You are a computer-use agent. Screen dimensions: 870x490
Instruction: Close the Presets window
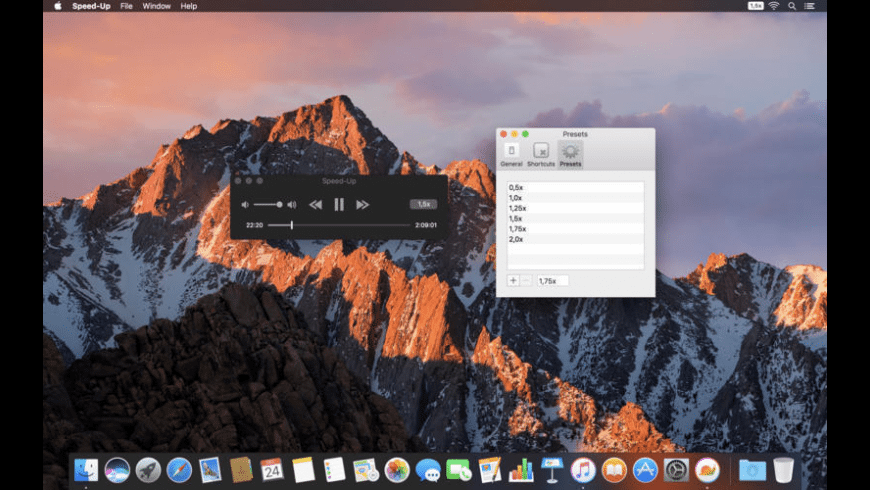(503, 134)
